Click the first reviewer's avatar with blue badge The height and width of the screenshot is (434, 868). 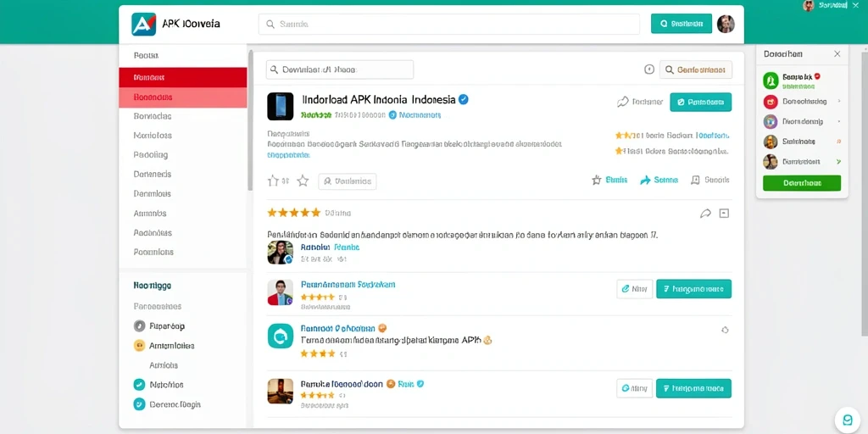(280, 253)
